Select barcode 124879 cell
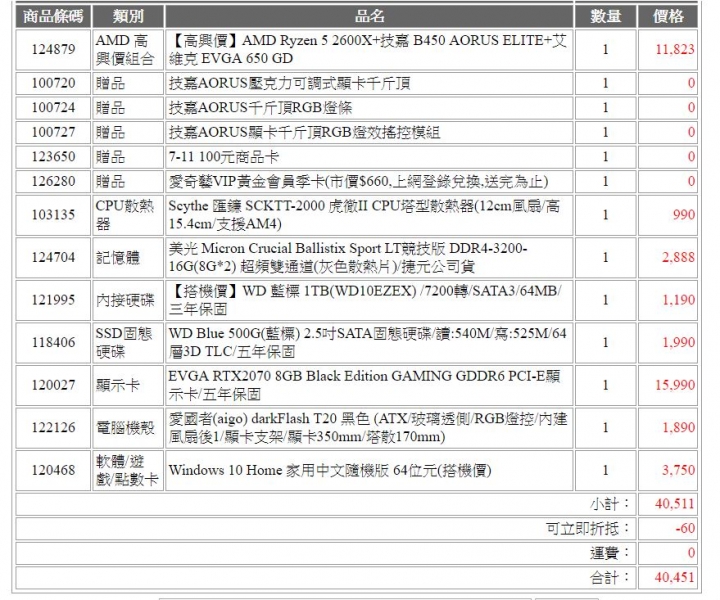Image resolution: width=720 pixels, height=600 pixels. [53, 50]
